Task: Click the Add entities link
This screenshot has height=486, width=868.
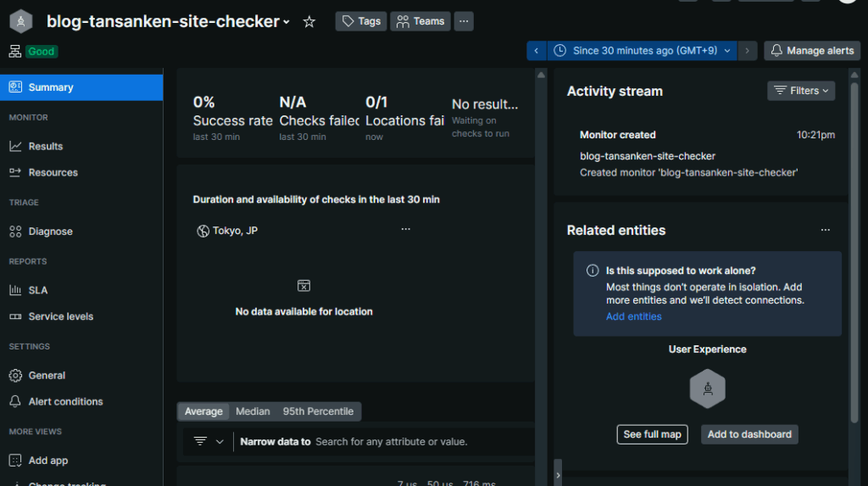Action: coord(634,316)
